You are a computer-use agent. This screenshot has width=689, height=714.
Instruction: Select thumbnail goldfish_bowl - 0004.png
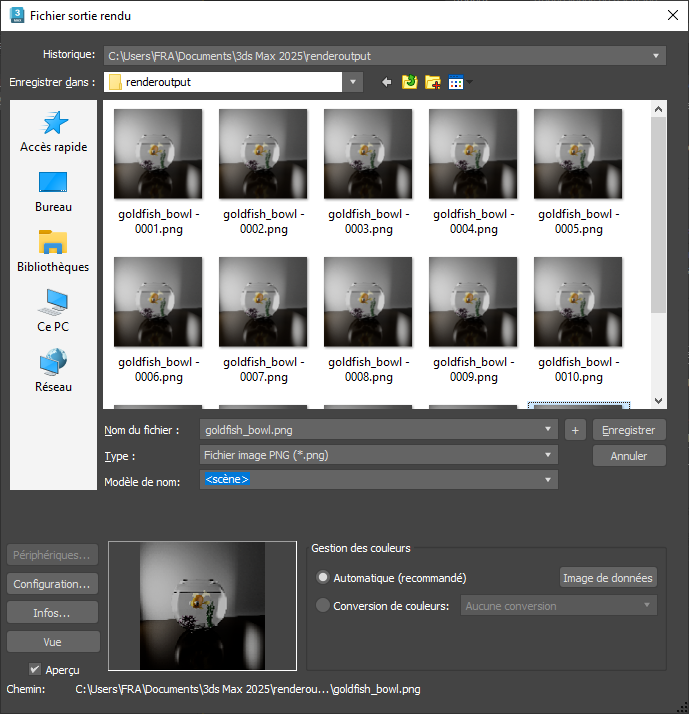pos(473,153)
